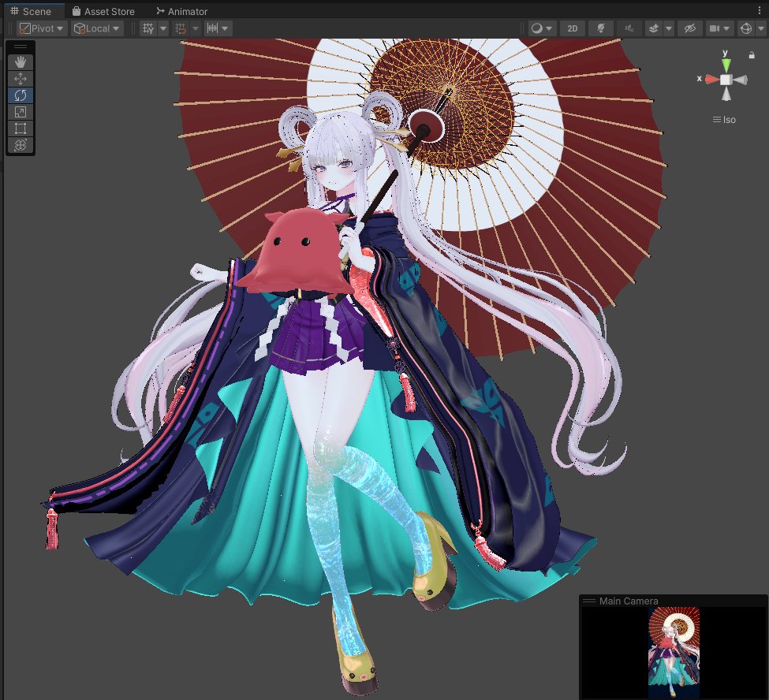Click the gray right axis cone

click(741, 80)
